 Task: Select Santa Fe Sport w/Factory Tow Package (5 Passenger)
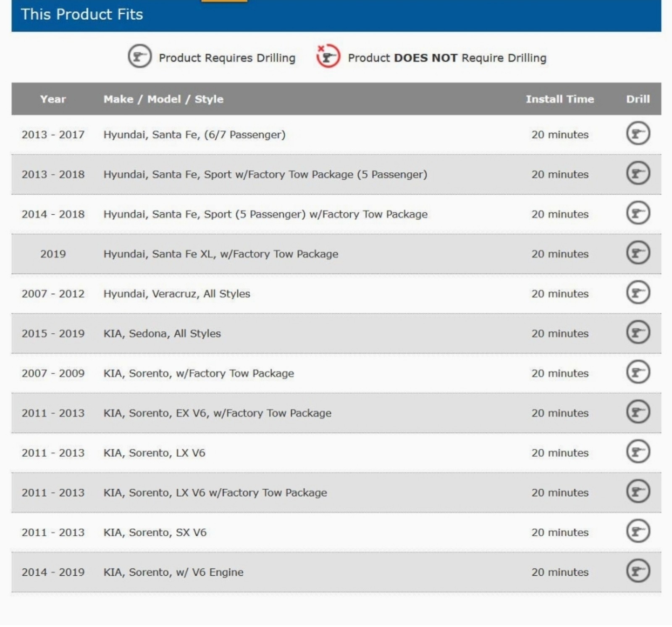point(265,174)
